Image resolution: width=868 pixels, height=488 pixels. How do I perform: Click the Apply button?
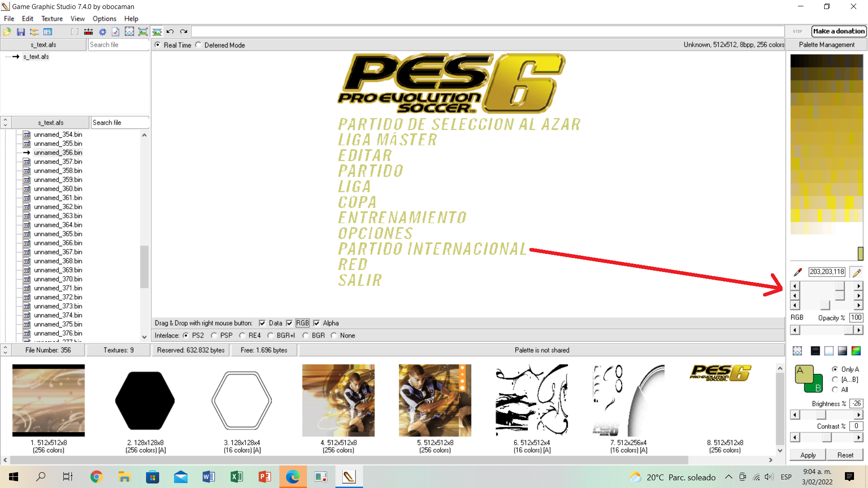pyautogui.click(x=808, y=455)
